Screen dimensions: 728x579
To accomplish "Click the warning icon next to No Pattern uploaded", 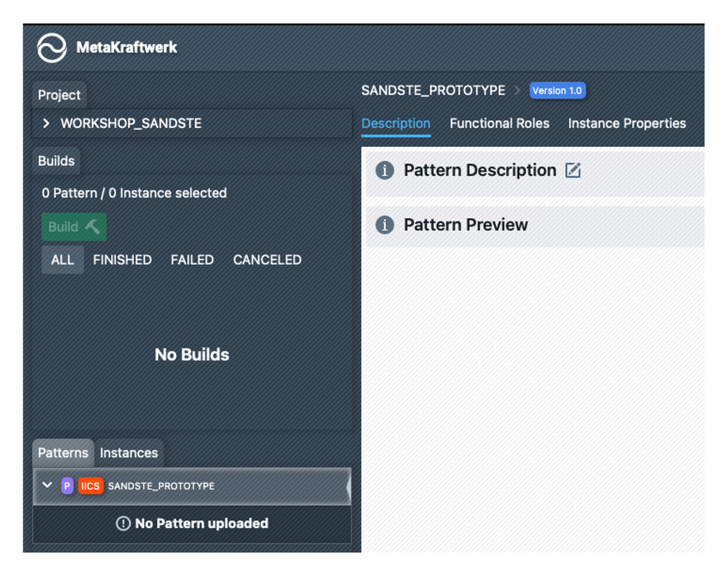I will tap(123, 524).
